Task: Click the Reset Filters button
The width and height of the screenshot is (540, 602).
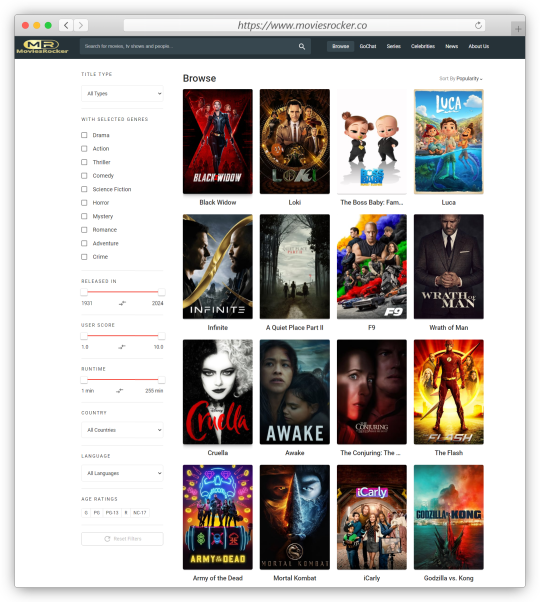Action: [122, 539]
